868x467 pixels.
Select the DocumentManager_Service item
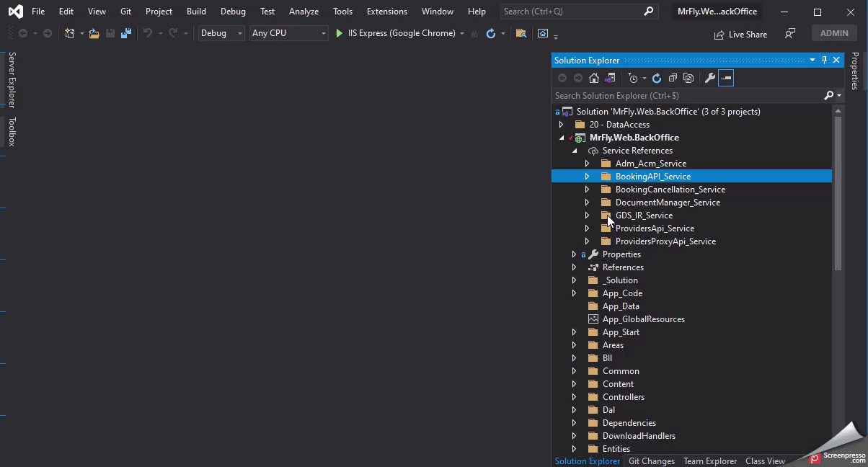[x=668, y=203]
